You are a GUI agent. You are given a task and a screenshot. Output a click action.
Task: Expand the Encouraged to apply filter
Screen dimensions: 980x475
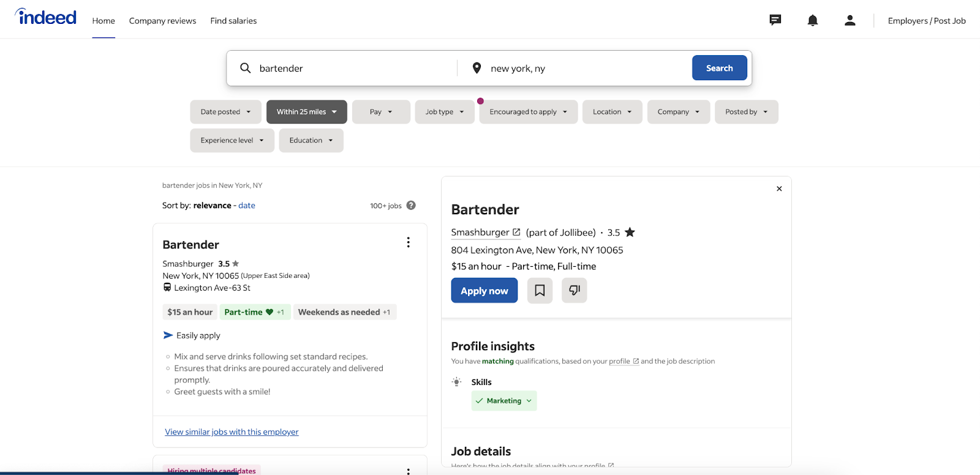(529, 112)
